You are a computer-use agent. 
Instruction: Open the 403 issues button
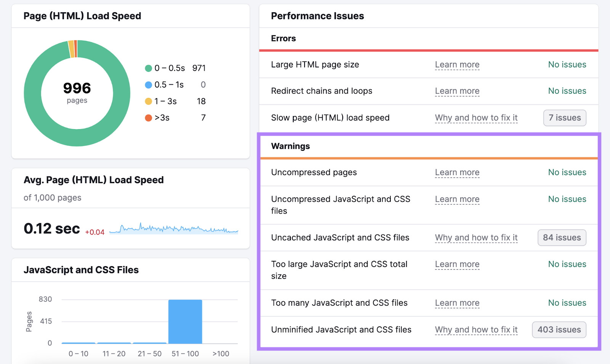(559, 330)
